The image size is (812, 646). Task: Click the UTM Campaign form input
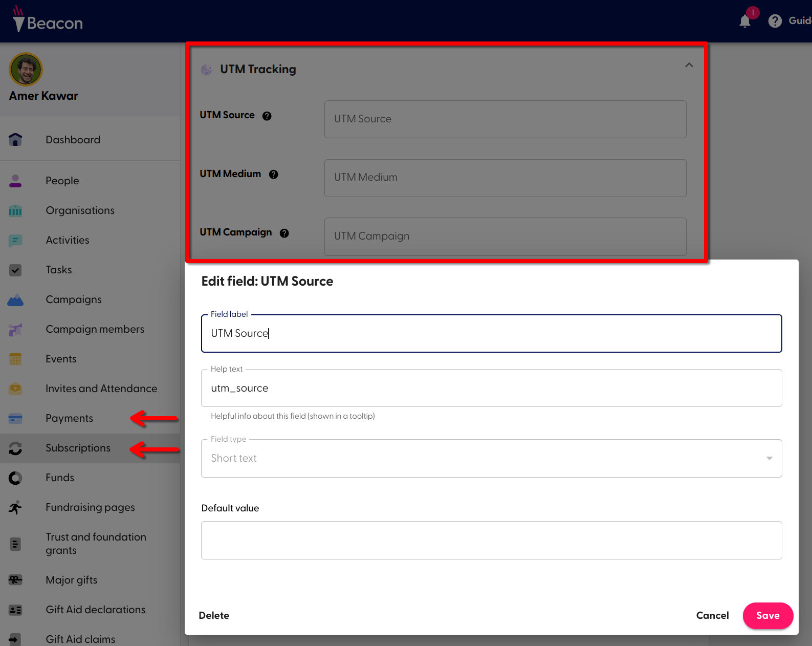(505, 236)
